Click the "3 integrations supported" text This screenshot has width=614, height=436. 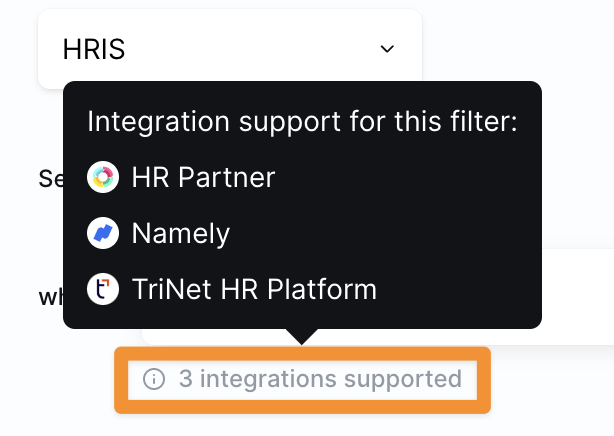(320, 379)
